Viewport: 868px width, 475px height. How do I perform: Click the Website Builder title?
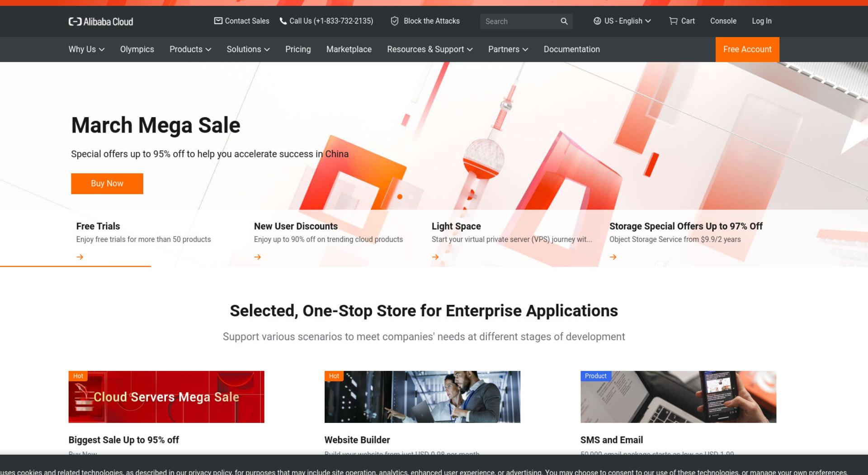[x=357, y=440]
